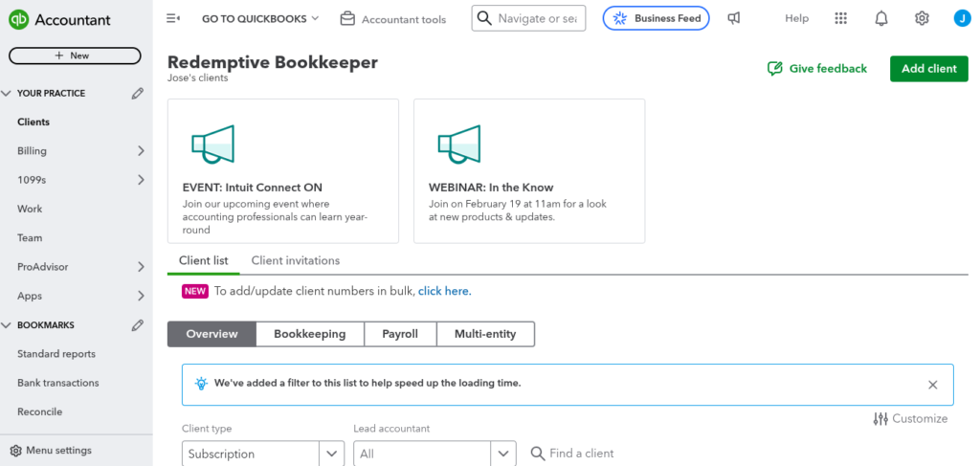Viewport: 980px width, 466px height.
Task: Open the Accountant tools briefcase
Action: (x=347, y=19)
